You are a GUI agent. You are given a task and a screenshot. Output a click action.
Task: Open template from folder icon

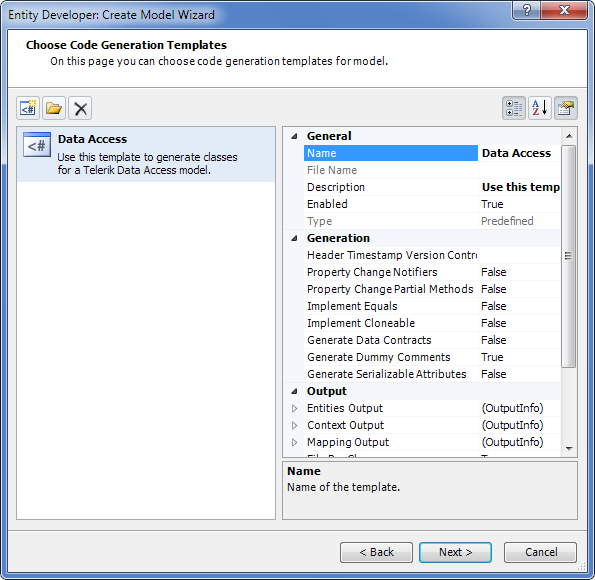coord(54,108)
